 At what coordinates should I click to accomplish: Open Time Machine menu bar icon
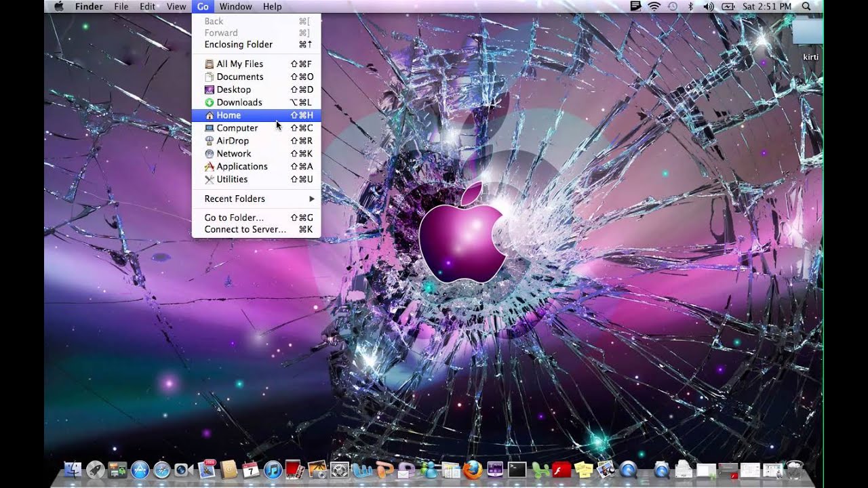click(672, 6)
